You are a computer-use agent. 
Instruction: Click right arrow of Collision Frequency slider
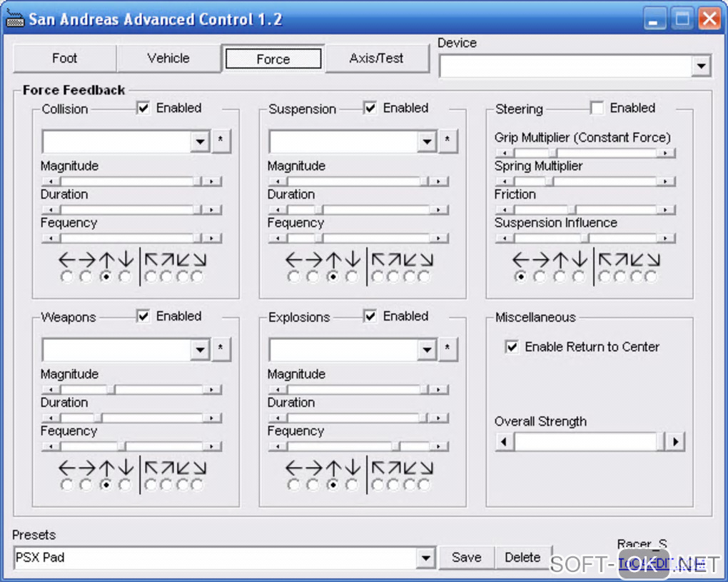coord(212,238)
